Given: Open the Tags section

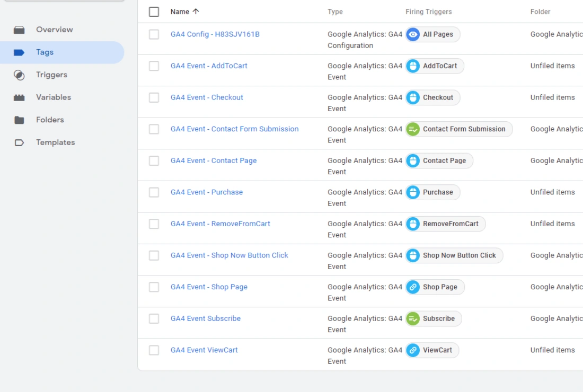Looking at the screenshot, I should click(45, 52).
